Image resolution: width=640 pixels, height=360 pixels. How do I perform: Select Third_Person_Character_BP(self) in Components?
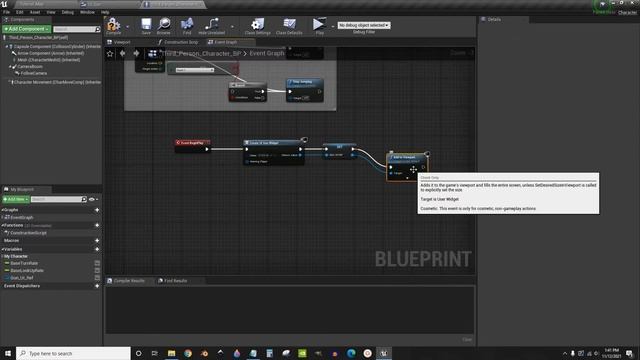click(38, 38)
